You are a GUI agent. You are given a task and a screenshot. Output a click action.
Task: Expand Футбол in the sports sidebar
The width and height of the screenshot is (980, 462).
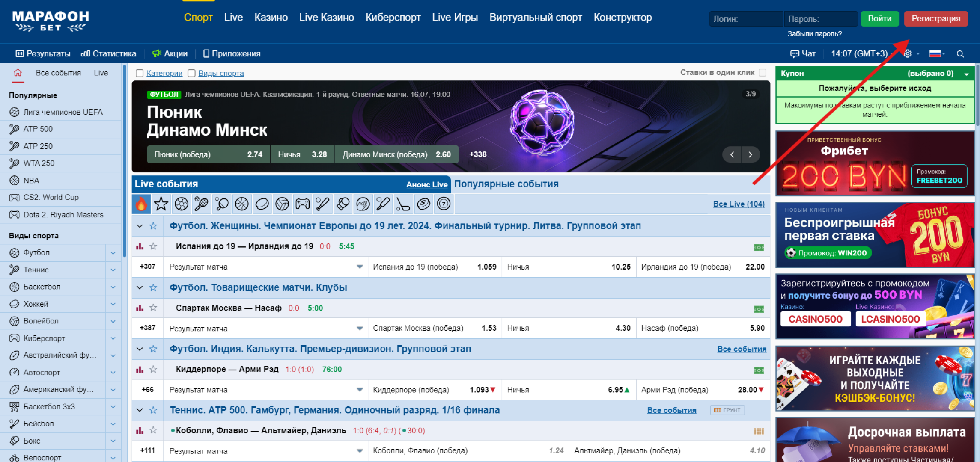[113, 253]
